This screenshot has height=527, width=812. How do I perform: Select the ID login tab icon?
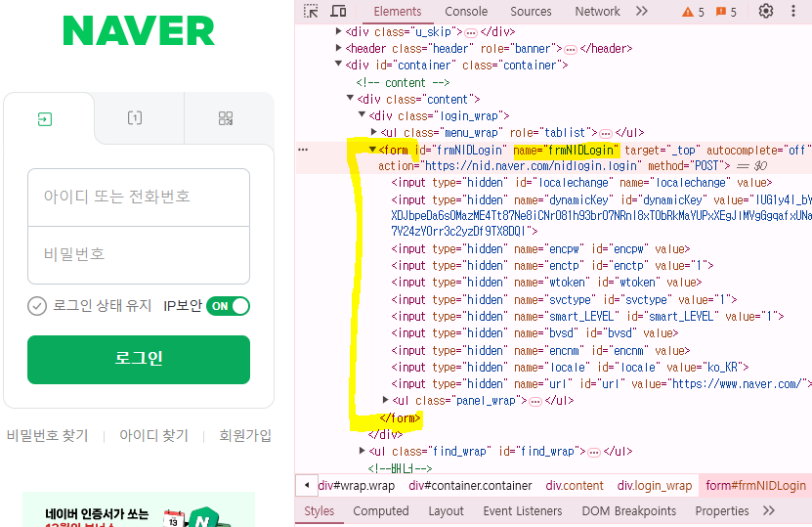tap(45, 119)
